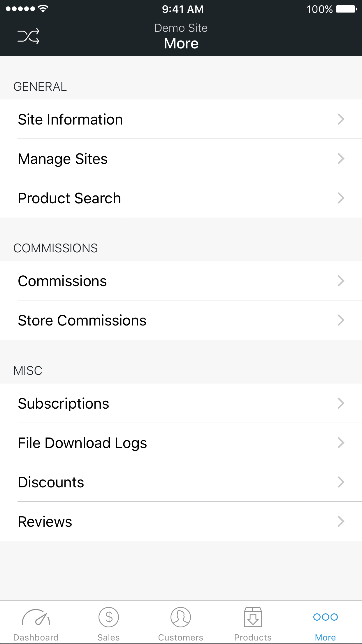Screen dimensions: 362x644
Task: Tap the battery indicator in status bar
Action: (346, 9)
